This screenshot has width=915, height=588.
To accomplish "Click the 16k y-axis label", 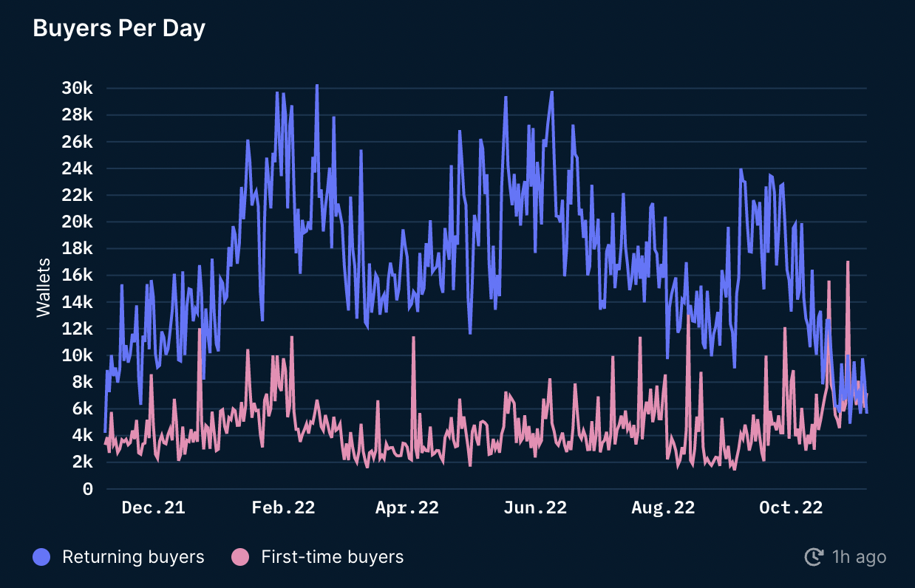I will pyautogui.click(x=78, y=276).
